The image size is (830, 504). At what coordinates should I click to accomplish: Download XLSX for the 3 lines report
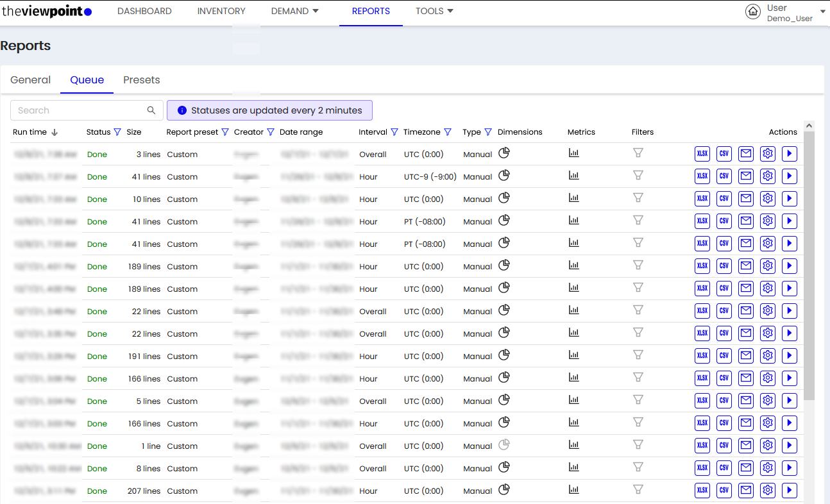point(702,154)
